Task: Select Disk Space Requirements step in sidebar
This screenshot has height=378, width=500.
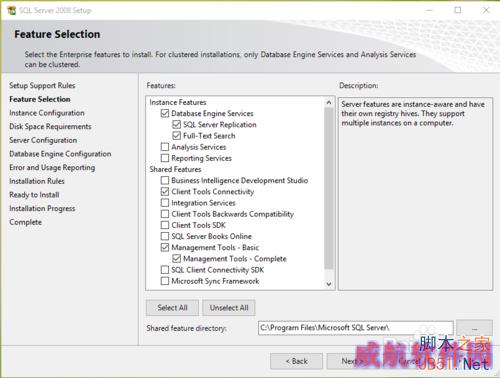Action: (x=50, y=127)
